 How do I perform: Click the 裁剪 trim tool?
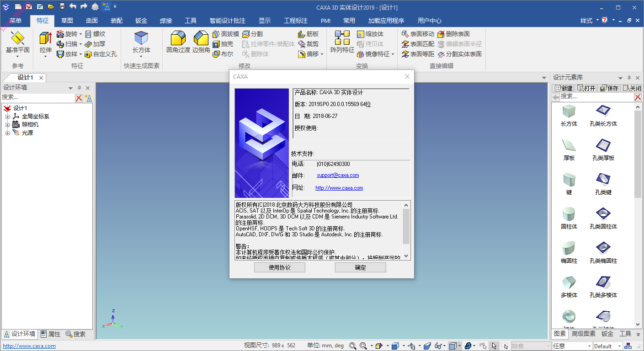pos(309,44)
